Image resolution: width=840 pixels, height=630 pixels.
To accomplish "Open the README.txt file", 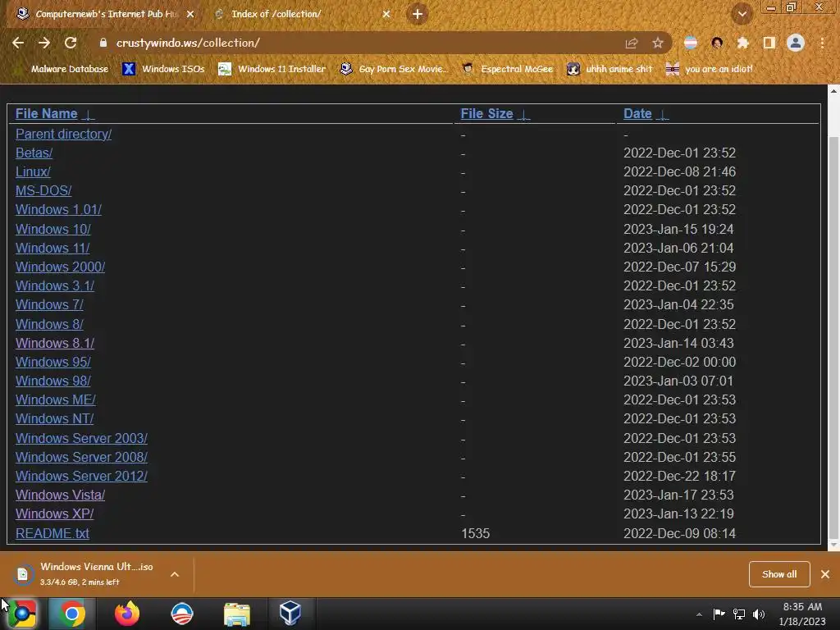I will [x=52, y=533].
